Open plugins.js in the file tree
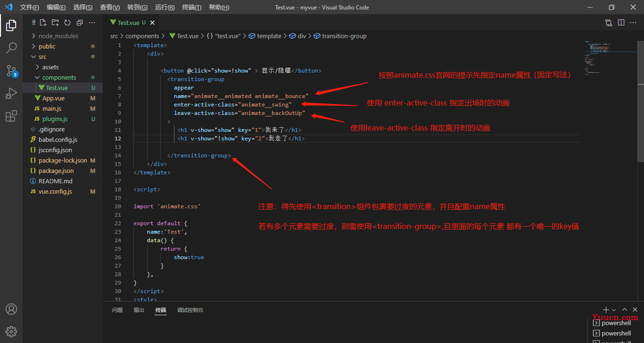The image size is (644, 343). pos(63,119)
